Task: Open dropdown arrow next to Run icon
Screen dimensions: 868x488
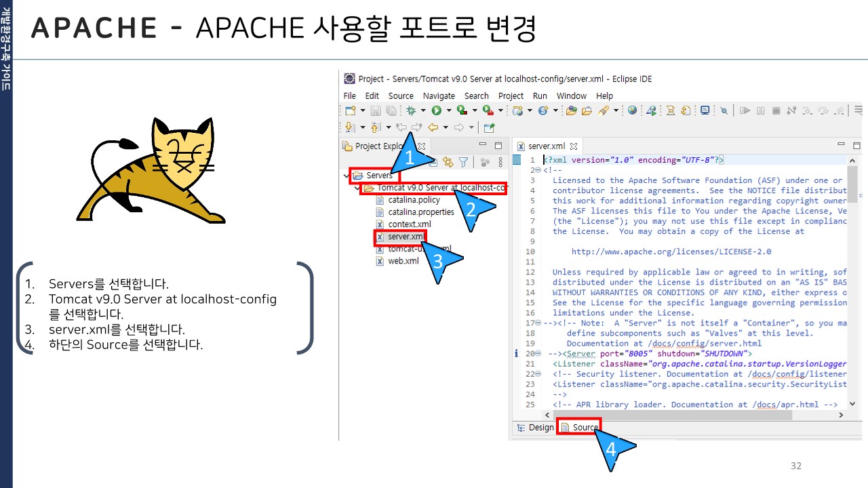Action: point(449,110)
